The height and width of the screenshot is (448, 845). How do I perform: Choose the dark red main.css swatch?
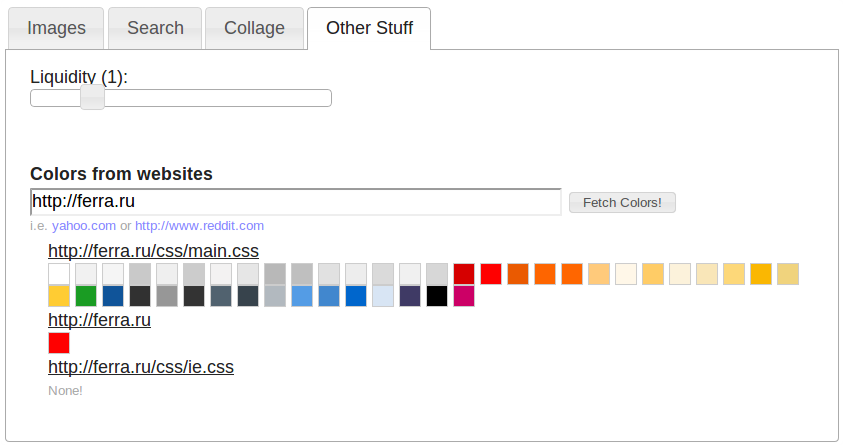coord(464,274)
